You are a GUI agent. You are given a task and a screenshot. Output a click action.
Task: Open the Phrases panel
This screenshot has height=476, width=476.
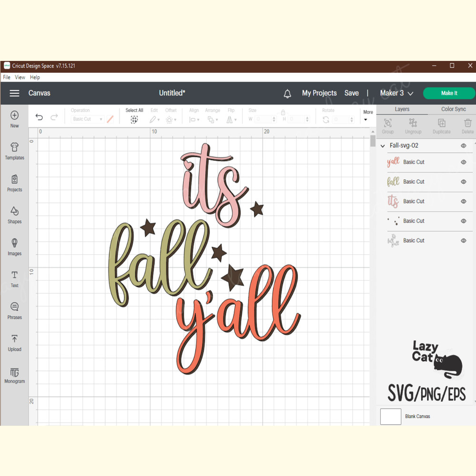tap(14, 311)
